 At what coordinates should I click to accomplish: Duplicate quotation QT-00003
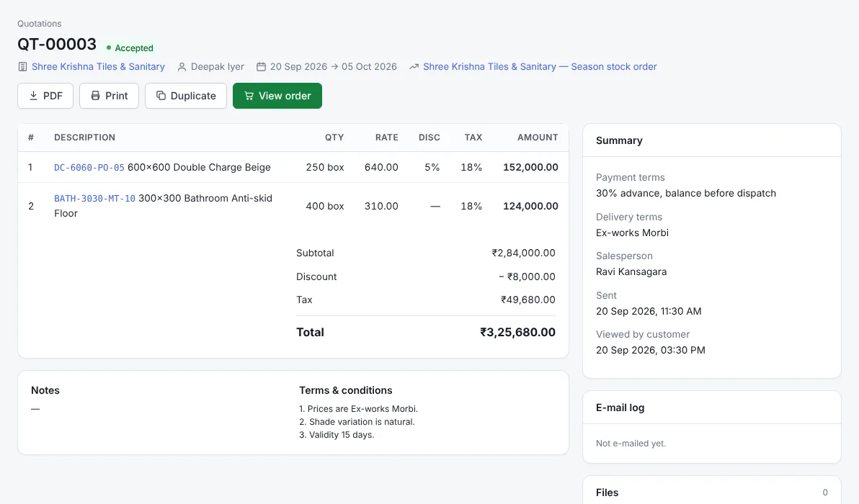point(186,96)
